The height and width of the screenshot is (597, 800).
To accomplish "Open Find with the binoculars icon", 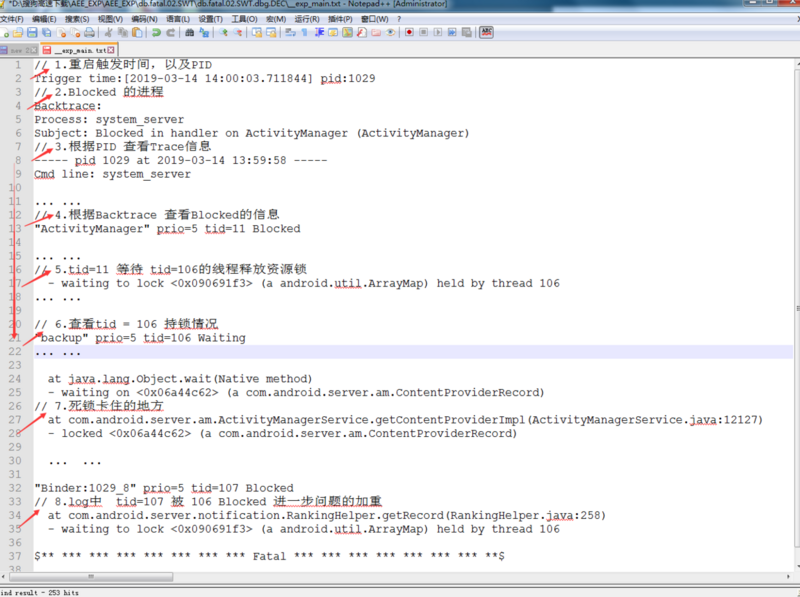I will [x=189, y=33].
